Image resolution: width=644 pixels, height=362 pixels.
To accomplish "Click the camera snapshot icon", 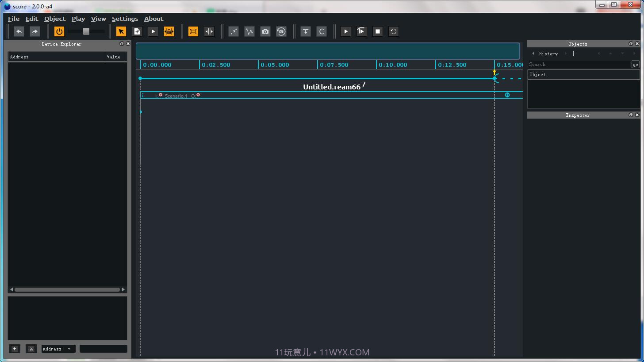I will (x=265, y=31).
